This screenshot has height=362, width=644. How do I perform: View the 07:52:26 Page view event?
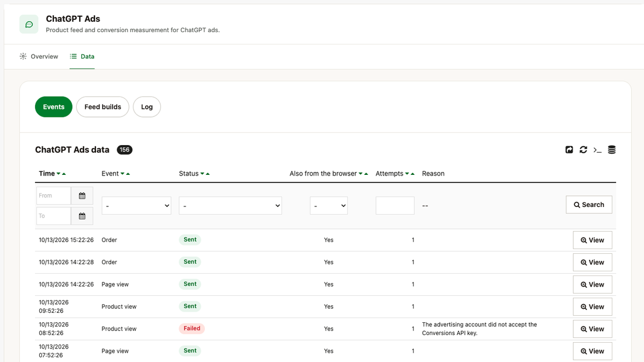point(592,351)
